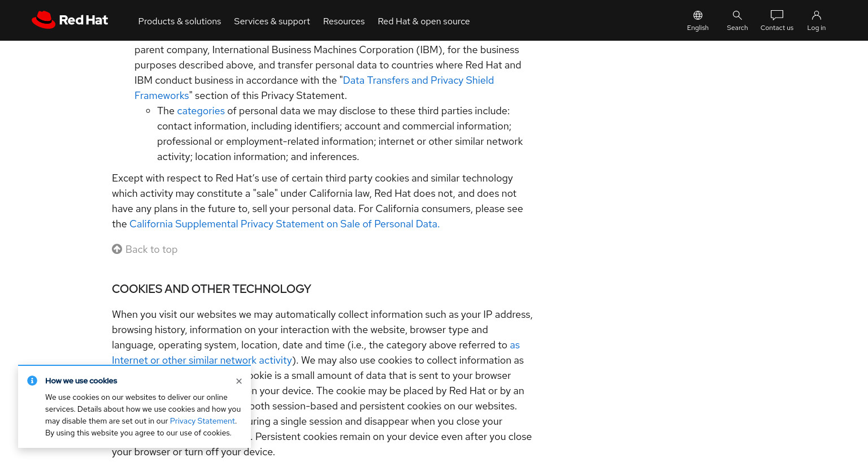The height and width of the screenshot is (466, 868).
Task: Open the English language globe icon
Action: tap(698, 15)
